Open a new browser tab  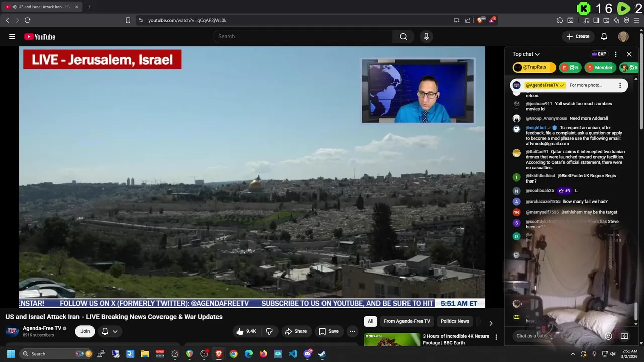point(89,7)
